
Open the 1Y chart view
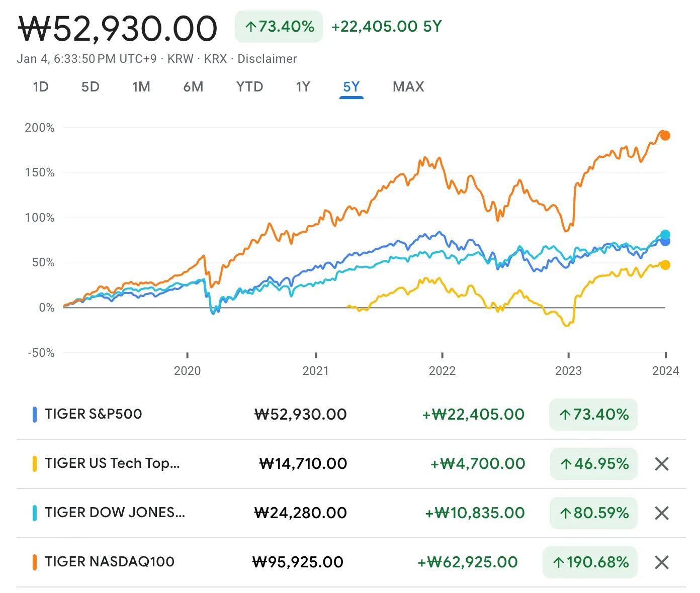(303, 86)
